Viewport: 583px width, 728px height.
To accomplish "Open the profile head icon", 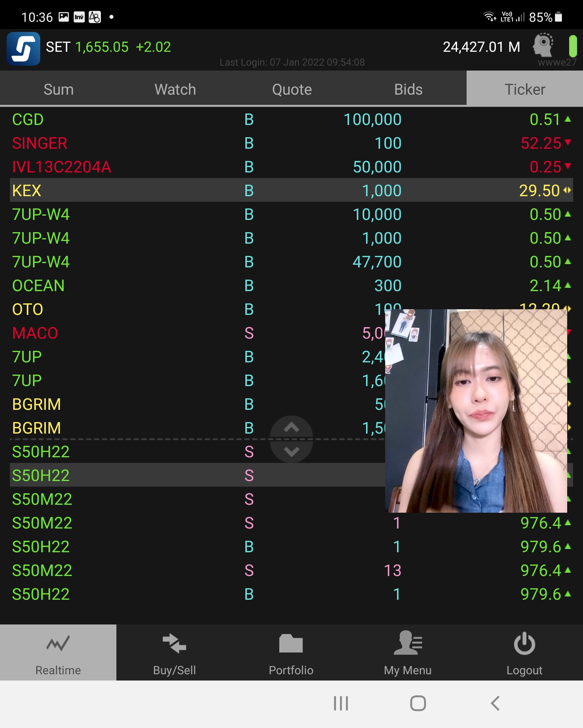I will [x=543, y=45].
